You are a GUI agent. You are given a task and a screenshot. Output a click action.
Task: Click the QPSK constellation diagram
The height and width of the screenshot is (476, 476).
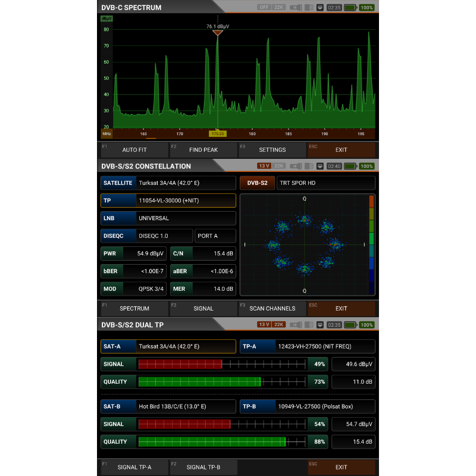coord(305,245)
